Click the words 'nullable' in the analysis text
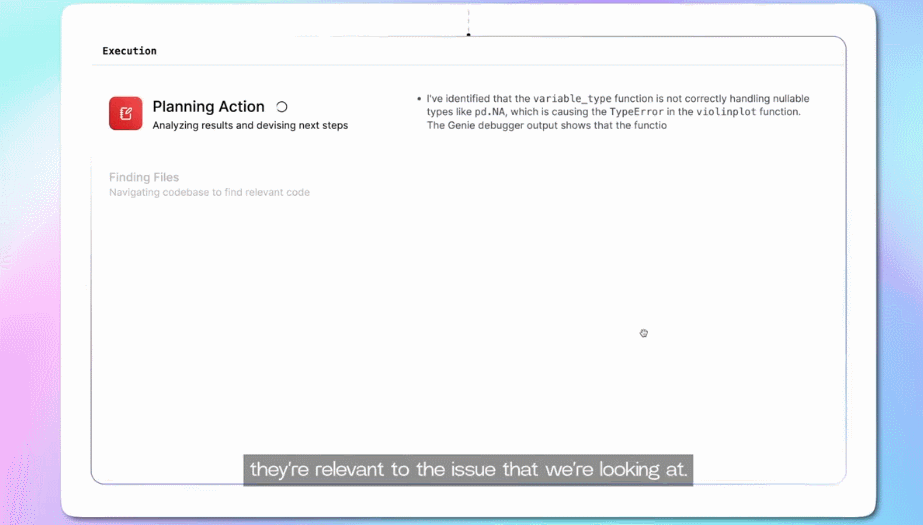 coord(789,99)
